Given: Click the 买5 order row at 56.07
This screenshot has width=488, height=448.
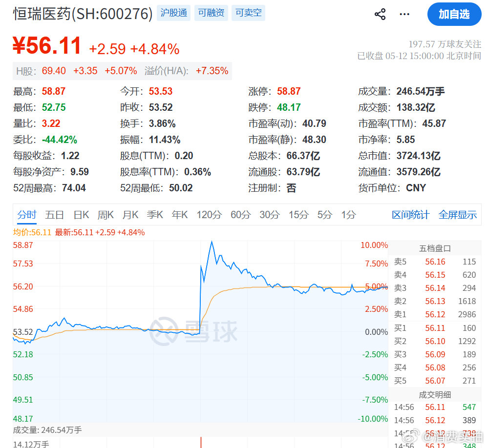Looking at the screenshot, I should tap(435, 381).
